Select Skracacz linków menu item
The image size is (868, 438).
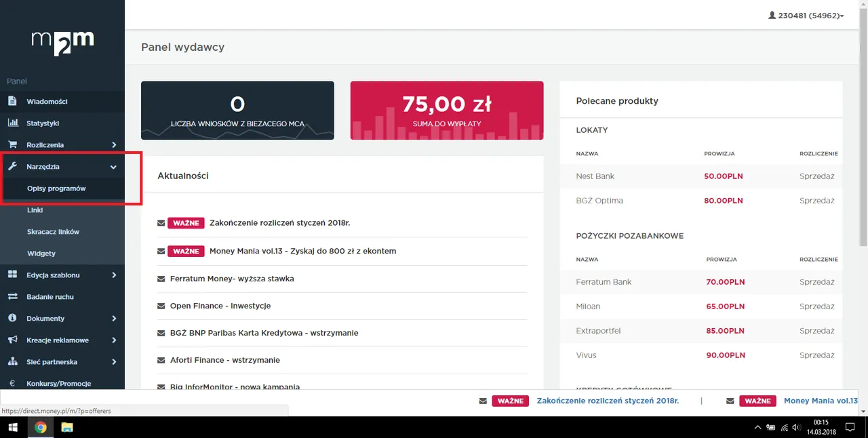tap(53, 231)
